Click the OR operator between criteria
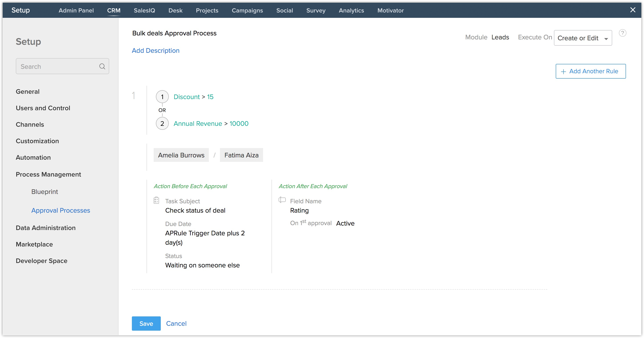Viewport: 644px width, 338px height. pos(162,110)
